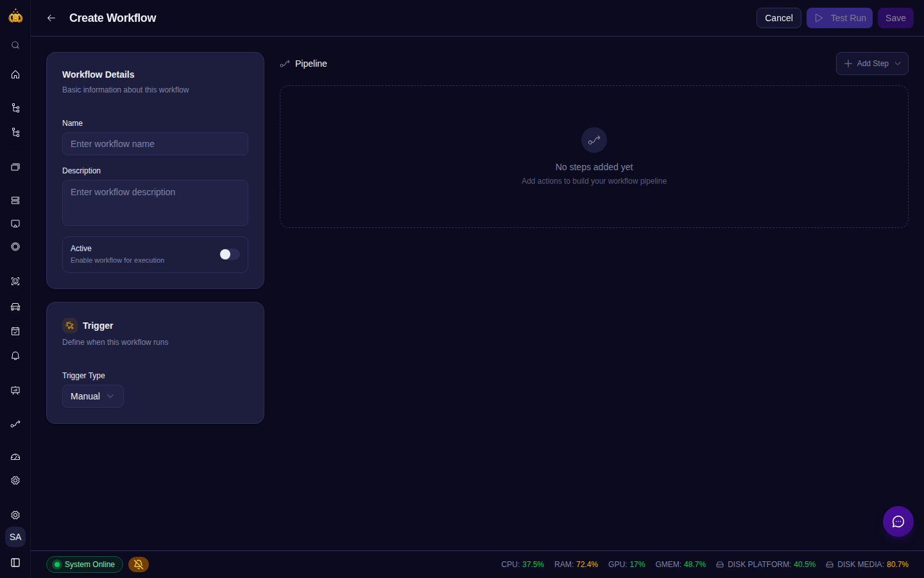Click the GPU 17% readout
The height and width of the screenshot is (578, 924).
coord(627,565)
